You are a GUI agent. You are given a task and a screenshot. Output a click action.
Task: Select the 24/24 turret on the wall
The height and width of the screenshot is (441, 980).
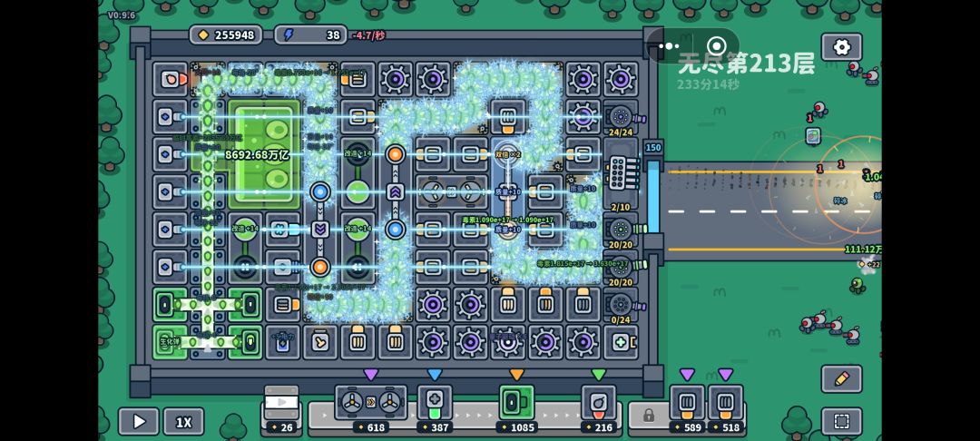(x=620, y=117)
